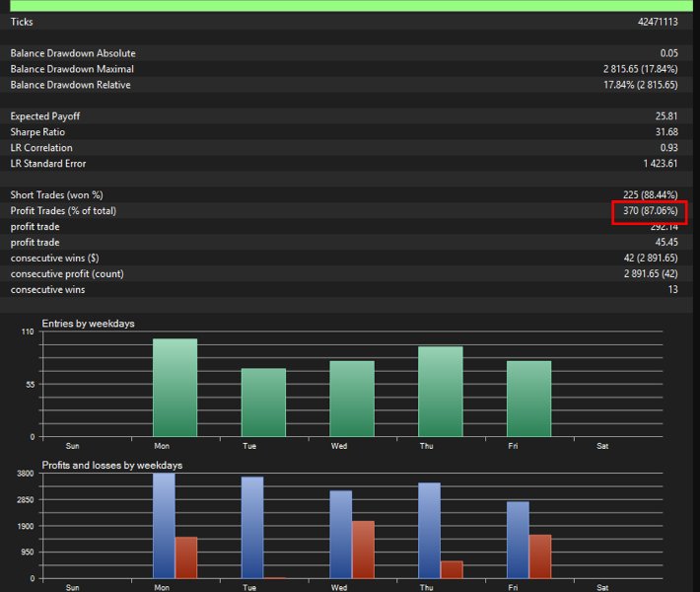Click the Expected Payoff value 25.81
Image resolution: width=700 pixels, height=592 pixels.
pos(666,116)
